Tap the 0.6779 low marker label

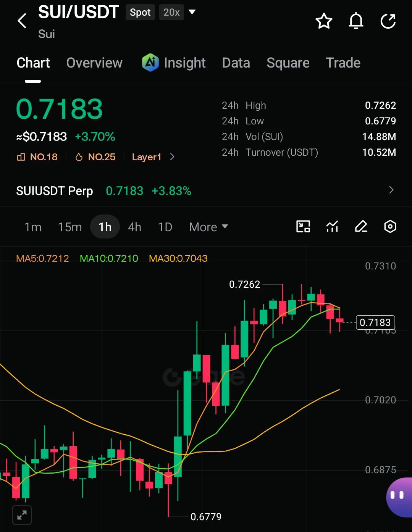click(206, 517)
